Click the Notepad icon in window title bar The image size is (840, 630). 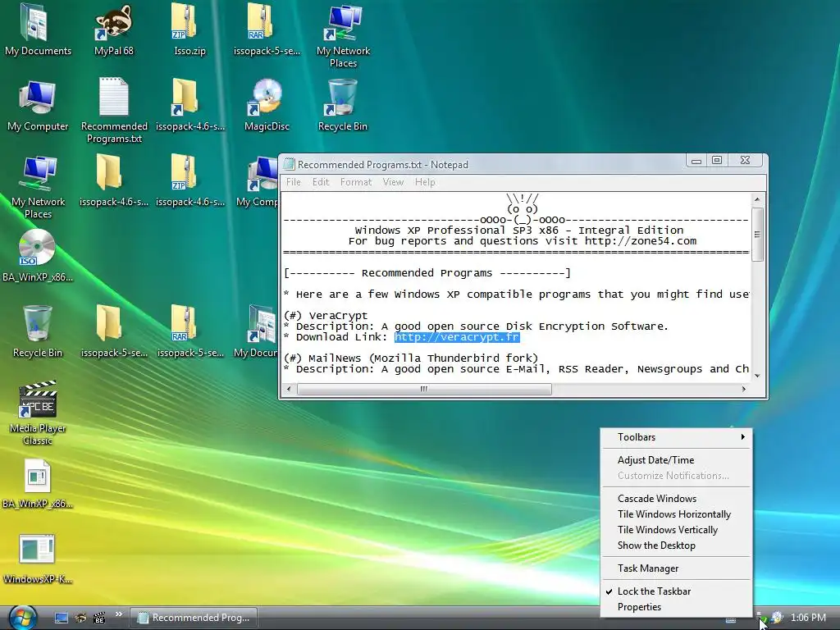coord(290,164)
